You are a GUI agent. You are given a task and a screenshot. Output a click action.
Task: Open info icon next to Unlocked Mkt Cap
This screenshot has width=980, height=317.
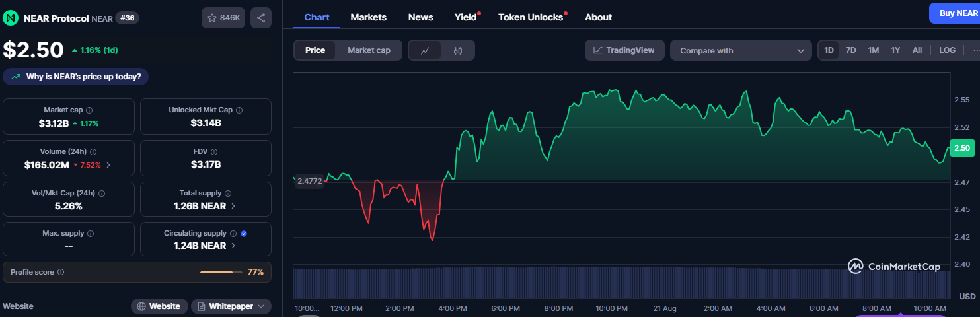(x=239, y=110)
